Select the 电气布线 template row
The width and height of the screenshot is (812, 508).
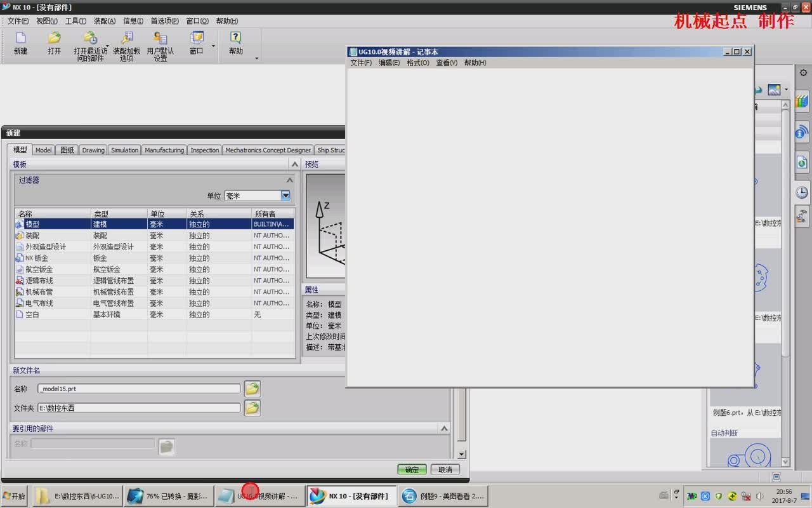point(155,303)
